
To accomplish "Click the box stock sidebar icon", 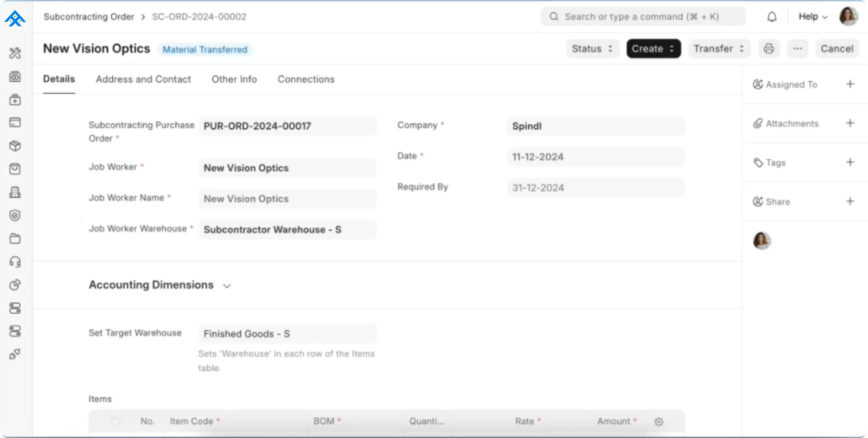I will tap(15, 146).
